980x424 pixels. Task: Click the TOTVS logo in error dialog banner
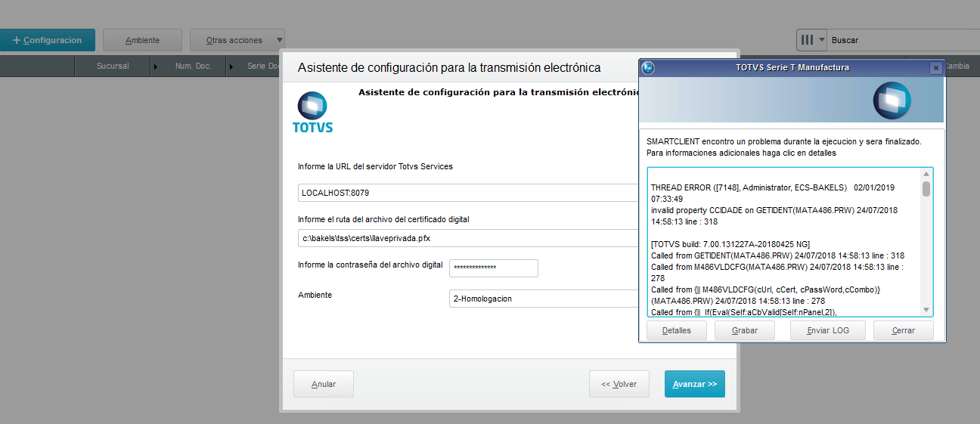892,101
